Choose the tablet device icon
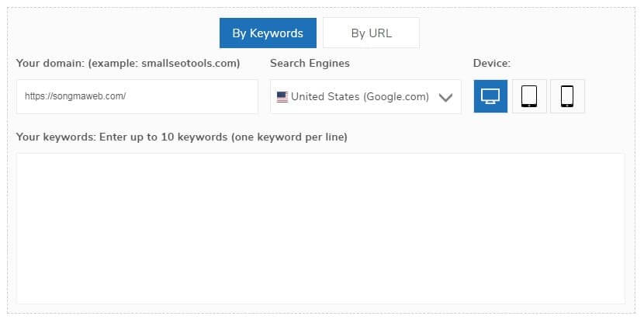Viewport: 644px width, 323px height. tap(529, 96)
